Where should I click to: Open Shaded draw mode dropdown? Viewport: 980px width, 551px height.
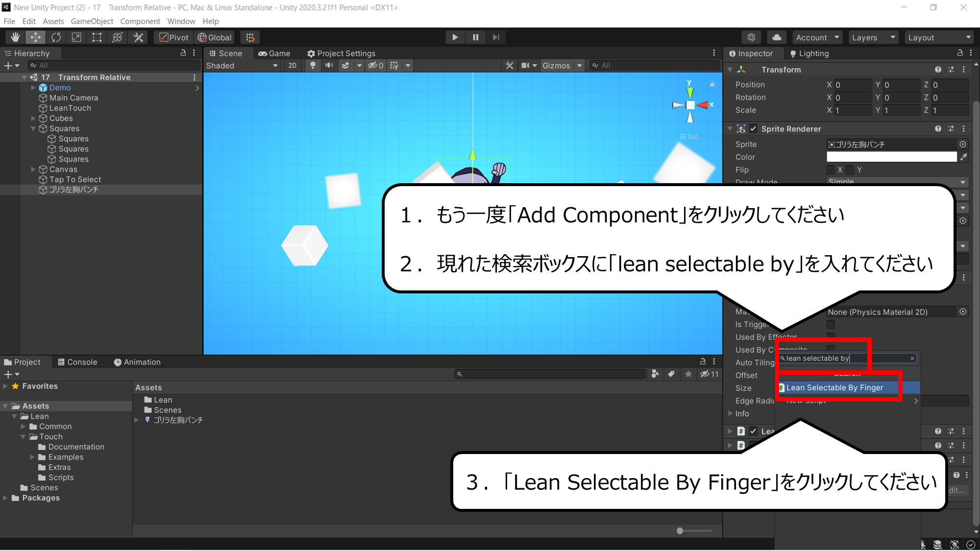pyautogui.click(x=242, y=65)
